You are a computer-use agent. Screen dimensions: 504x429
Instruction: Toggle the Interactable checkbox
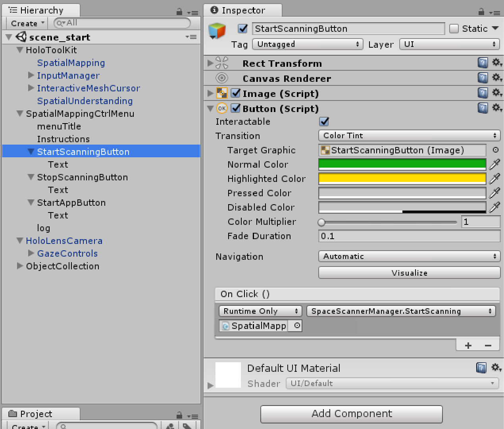(324, 122)
